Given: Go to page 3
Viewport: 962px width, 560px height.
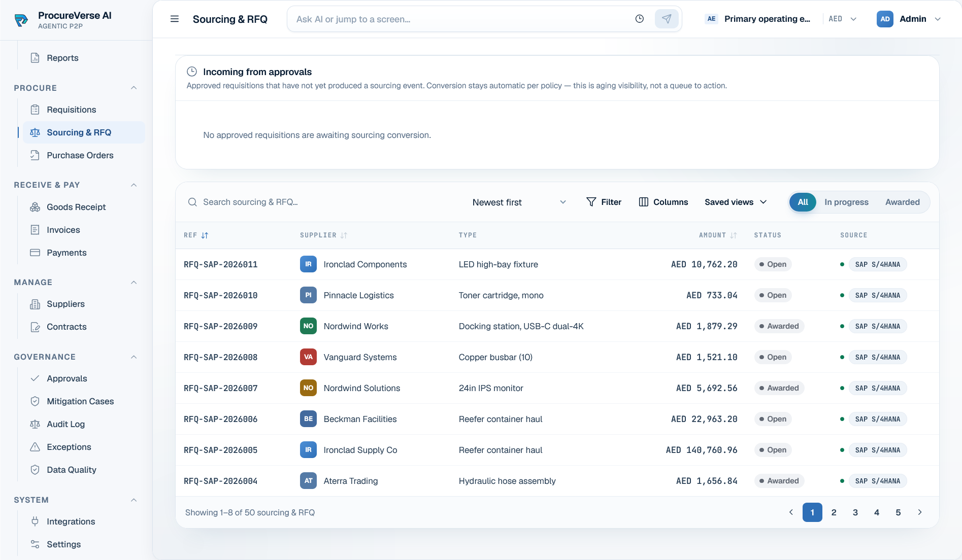Looking at the screenshot, I should coord(855,512).
